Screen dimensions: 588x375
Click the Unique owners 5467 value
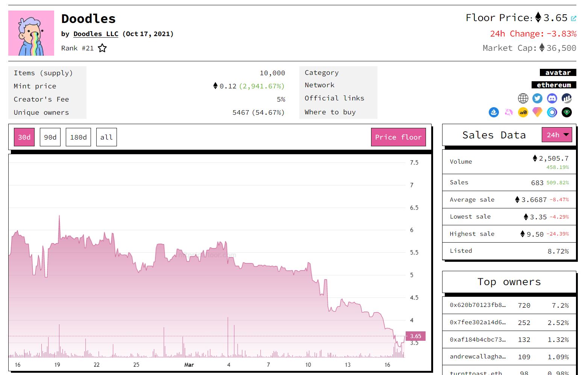coord(241,112)
